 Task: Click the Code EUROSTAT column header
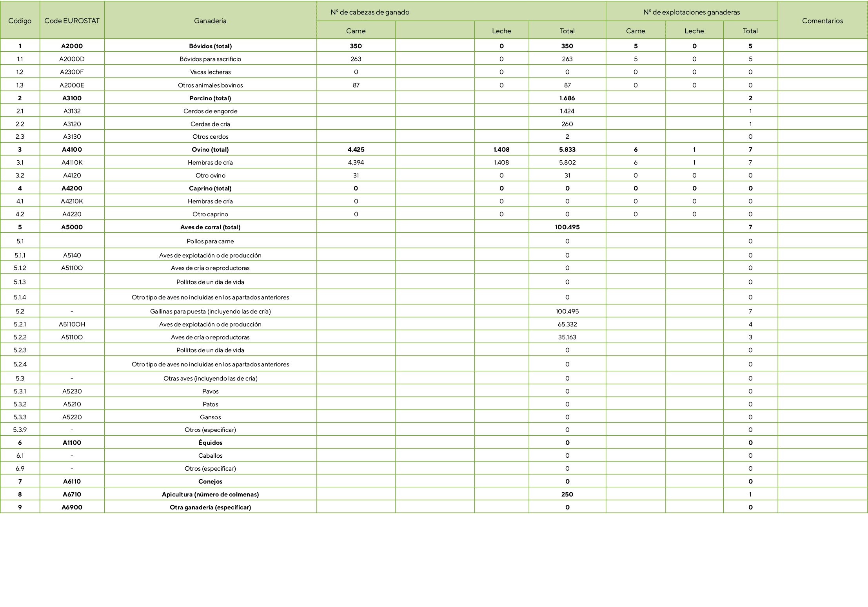coord(72,21)
